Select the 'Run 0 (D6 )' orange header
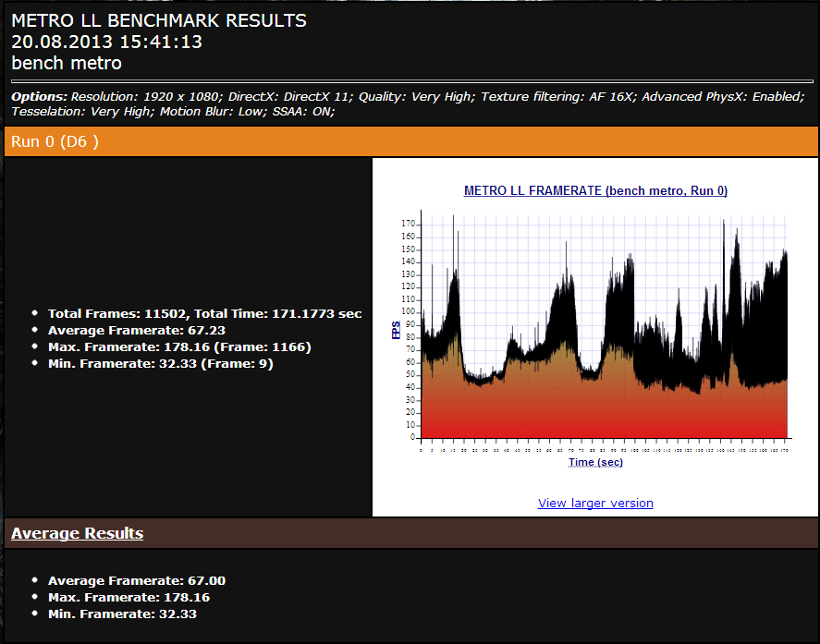The width and height of the screenshot is (820, 644). pos(410,141)
